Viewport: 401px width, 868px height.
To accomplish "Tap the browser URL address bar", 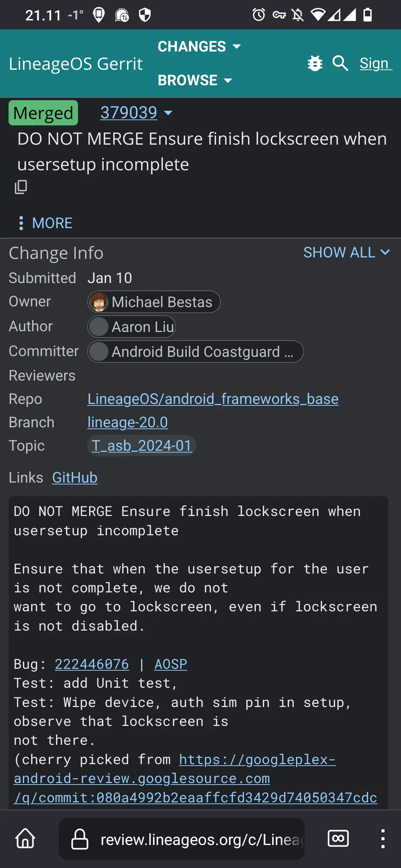I will pos(200,839).
